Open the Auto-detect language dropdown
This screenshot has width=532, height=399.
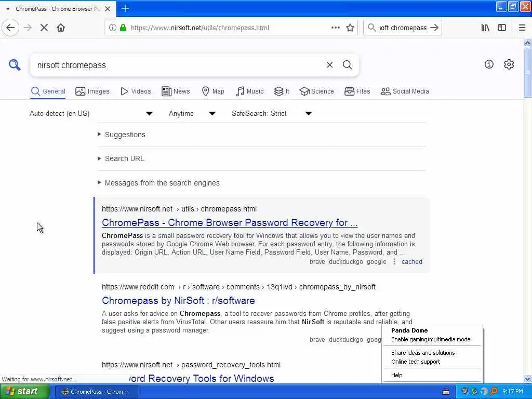[91, 113]
